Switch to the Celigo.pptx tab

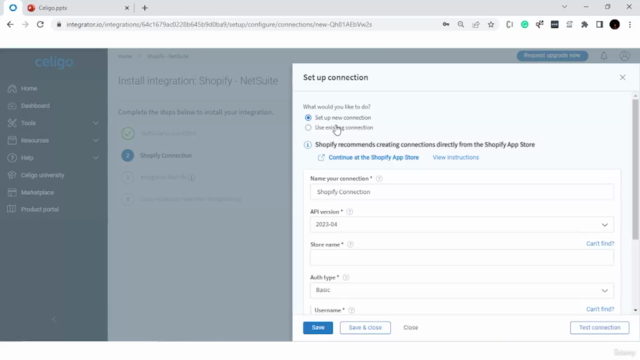click(78, 8)
